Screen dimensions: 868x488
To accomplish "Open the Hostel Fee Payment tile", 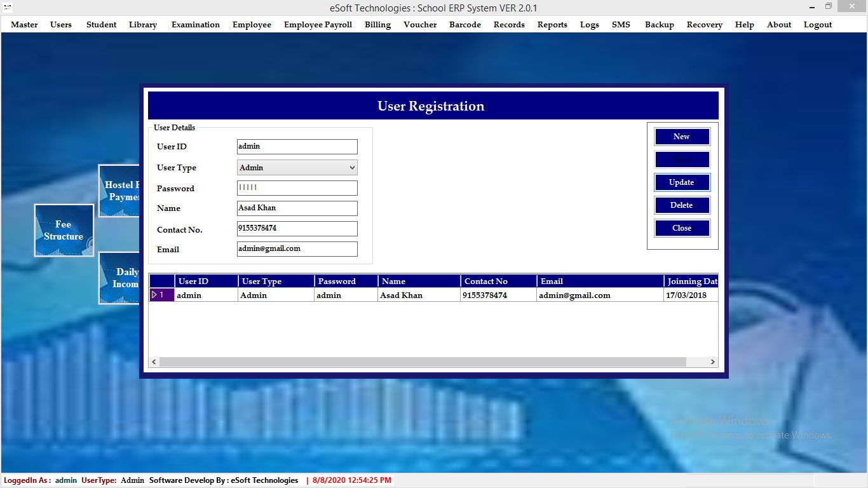I will (119, 191).
